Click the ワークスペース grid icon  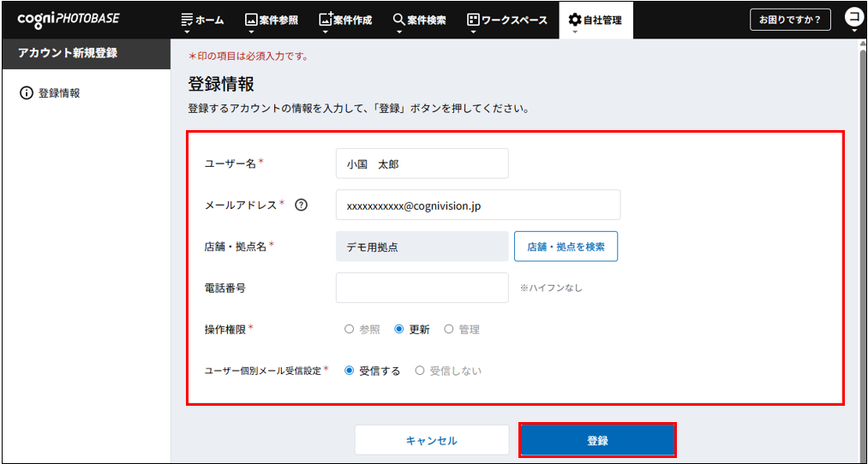[473, 20]
